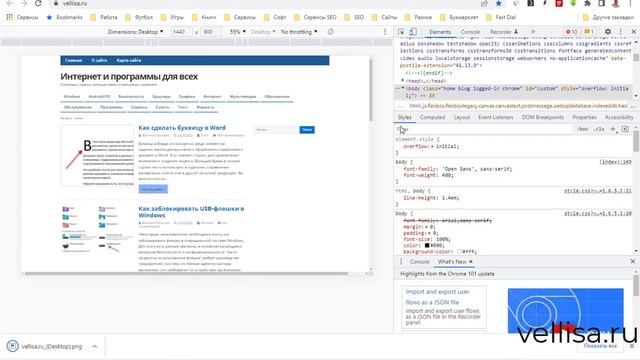The width and height of the screenshot is (640, 360).
Task: Toggle the .cls element classes button
Action: coord(599,129)
